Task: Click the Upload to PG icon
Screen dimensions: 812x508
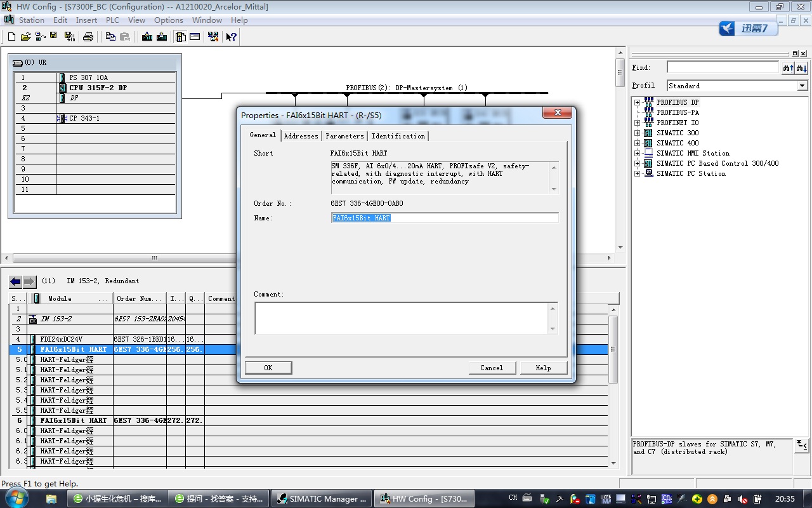Action: [162, 37]
